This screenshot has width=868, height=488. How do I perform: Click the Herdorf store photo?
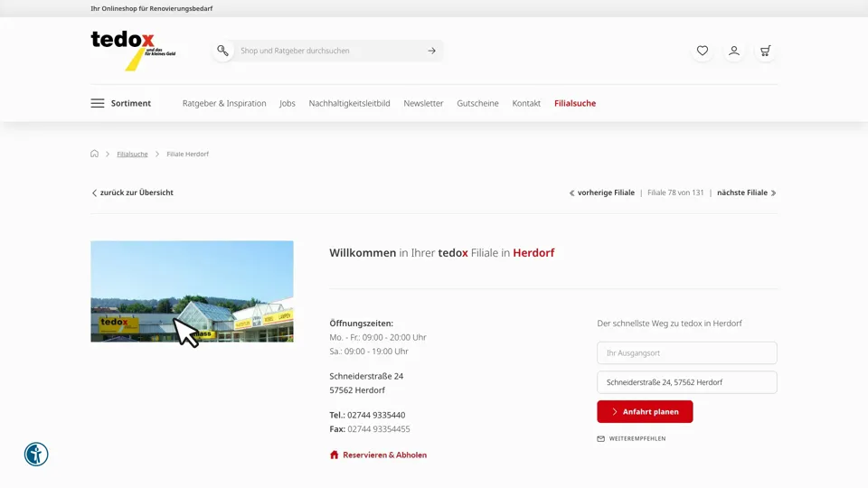tap(192, 291)
